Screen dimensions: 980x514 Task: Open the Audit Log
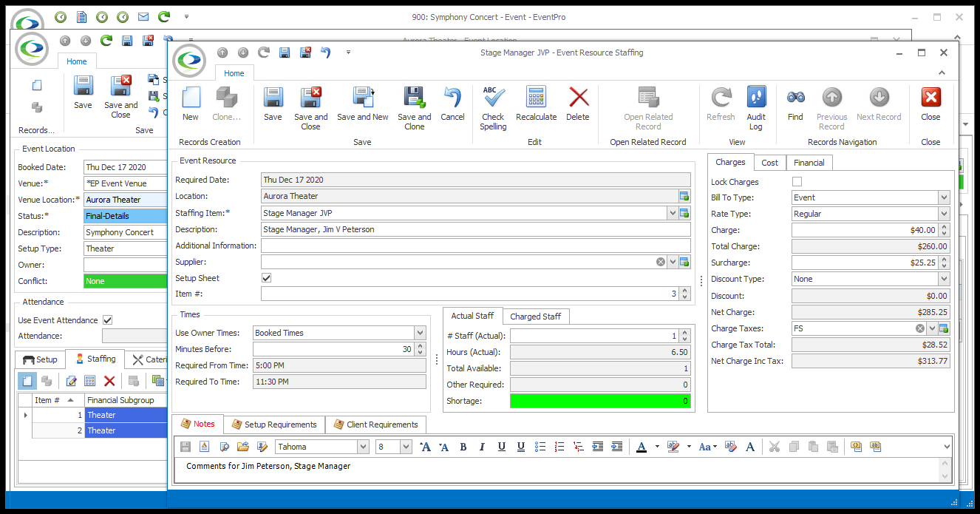pyautogui.click(x=755, y=108)
